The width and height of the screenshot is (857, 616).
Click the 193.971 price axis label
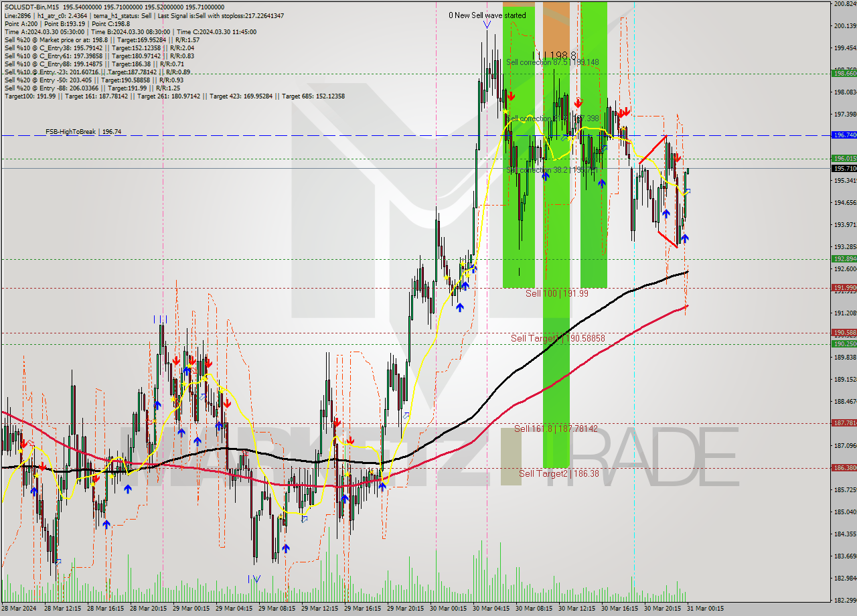pyautogui.click(x=846, y=224)
